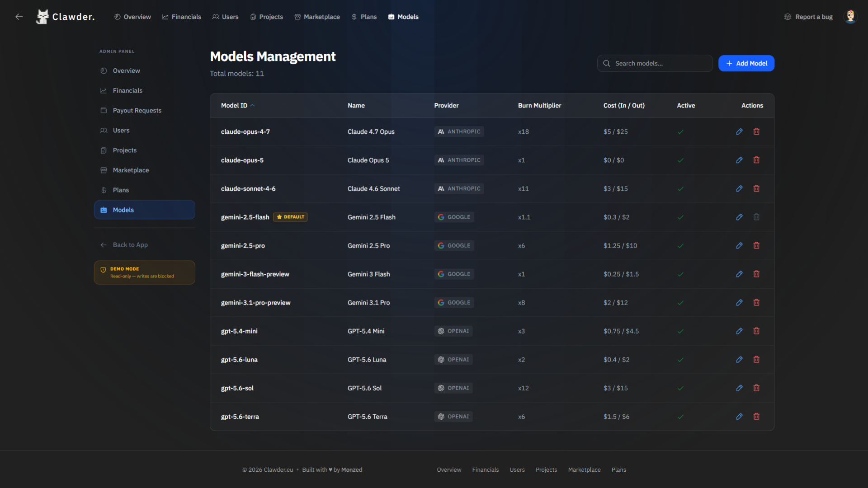868x488 pixels.
Task: Sort table by Model ID column
Action: pyautogui.click(x=238, y=105)
